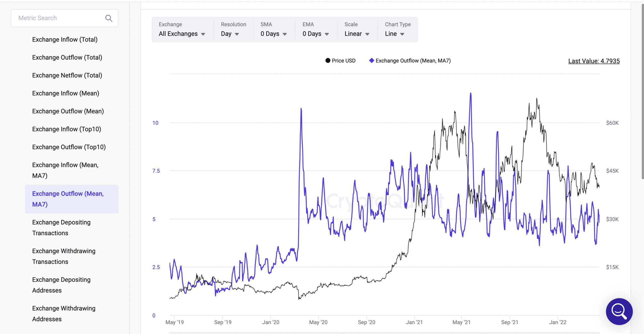Select highlighted Exchange Outflow (Mean, MA7) item
Image resolution: width=644 pixels, height=334 pixels.
tap(72, 199)
